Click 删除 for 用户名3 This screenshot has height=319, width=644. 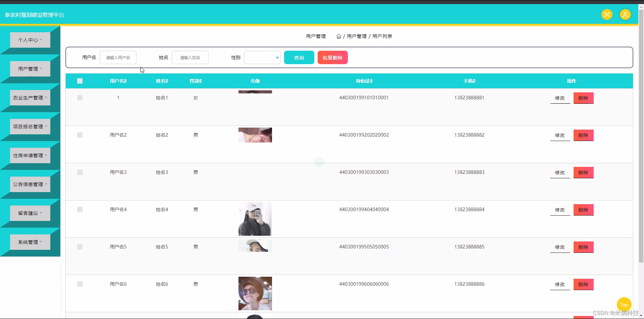click(x=584, y=173)
